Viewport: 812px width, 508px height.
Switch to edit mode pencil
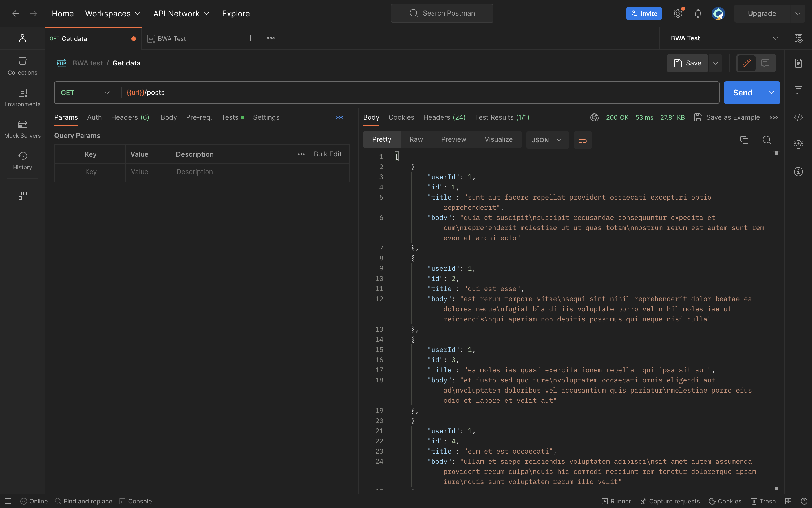pos(746,63)
